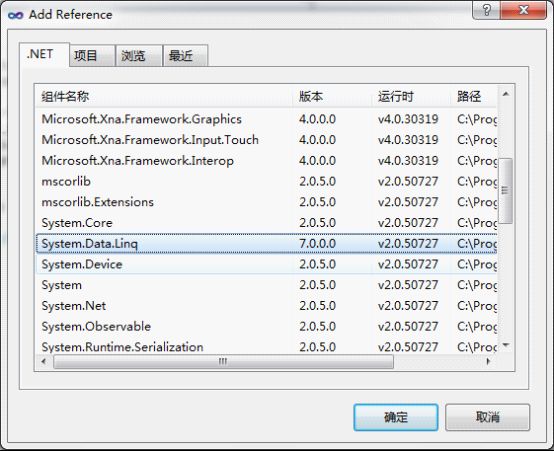Switch to the .NET tab
This screenshot has width=554, height=451.
[44, 54]
